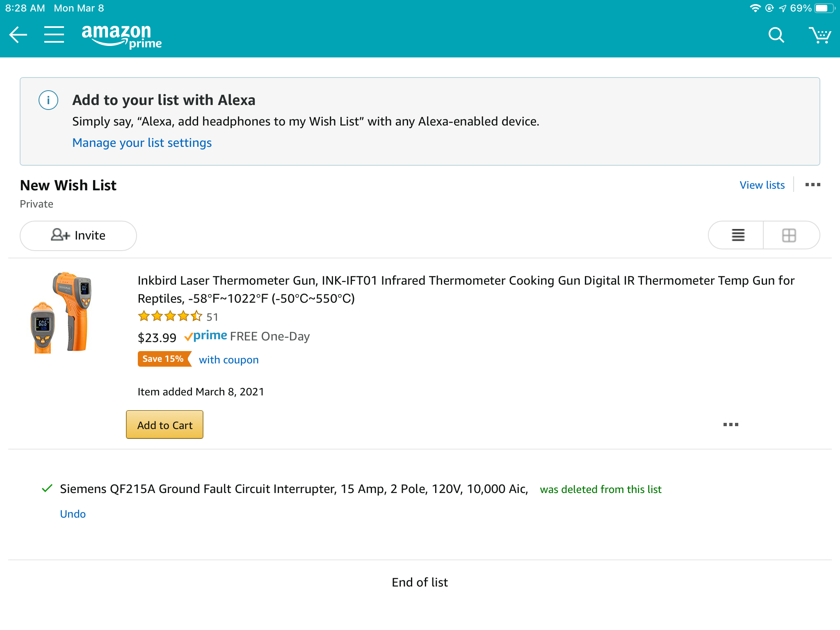The height and width of the screenshot is (630, 840).
Task: Tap the status bar clock 8:28 AM
Action: click(x=25, y=8)
